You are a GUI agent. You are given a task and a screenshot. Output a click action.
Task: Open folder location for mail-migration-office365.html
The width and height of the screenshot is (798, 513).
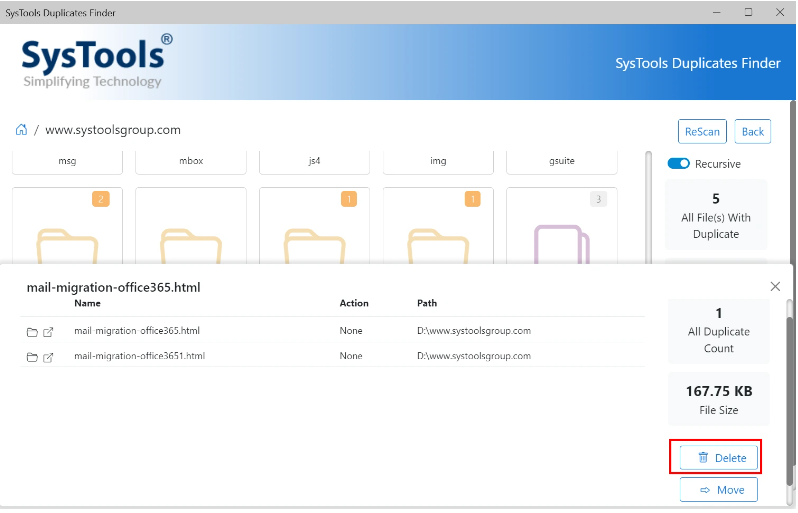32,332
